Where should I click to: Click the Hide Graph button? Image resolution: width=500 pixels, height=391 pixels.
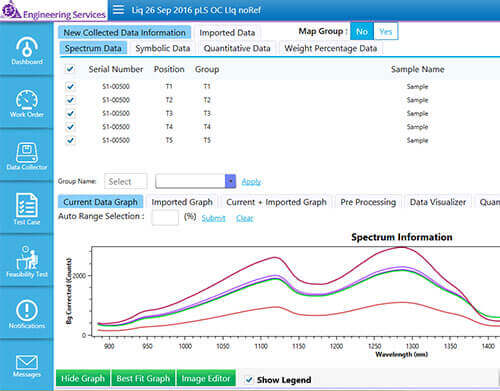pos(83,378)
